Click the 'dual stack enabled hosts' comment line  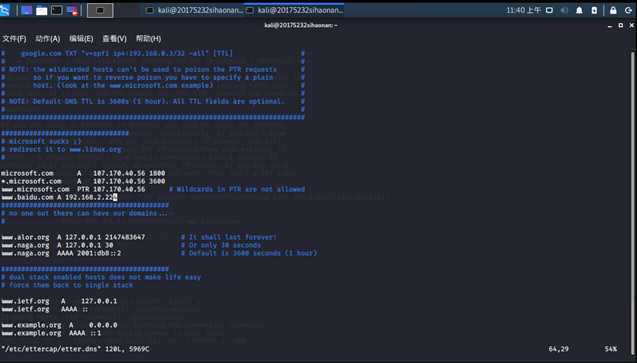pyautogui.click(x=101, y=277)
